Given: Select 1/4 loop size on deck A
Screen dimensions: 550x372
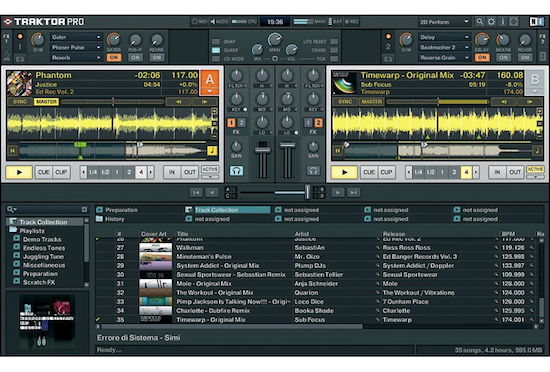Looking at the screenshot, I should pyautogui.click(x=93, y=172).
